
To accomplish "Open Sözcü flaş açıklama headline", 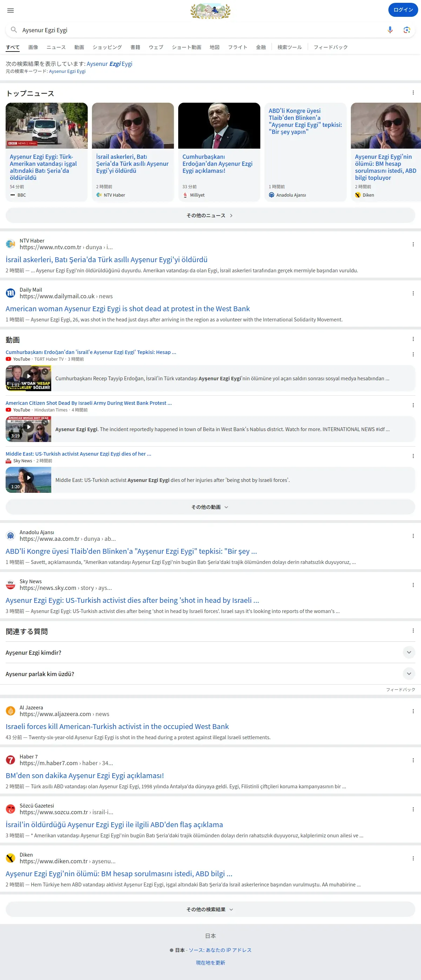I will click(114, 824).
